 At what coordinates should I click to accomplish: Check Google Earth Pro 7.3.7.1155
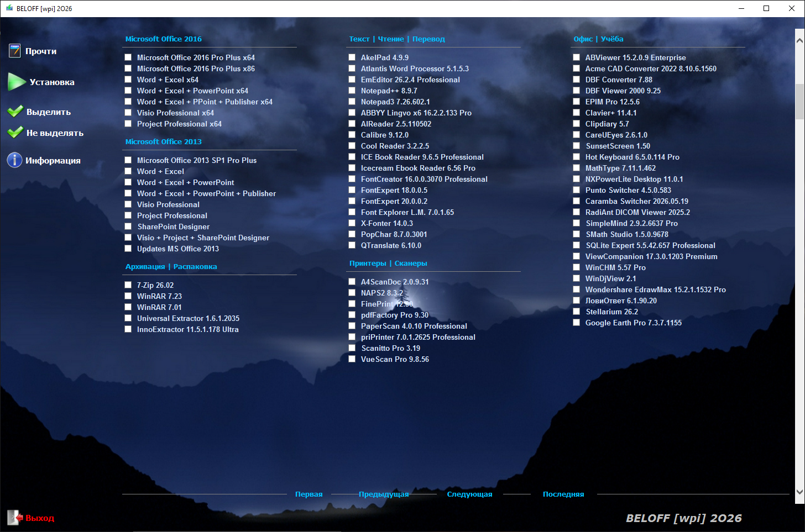point(577,323)
